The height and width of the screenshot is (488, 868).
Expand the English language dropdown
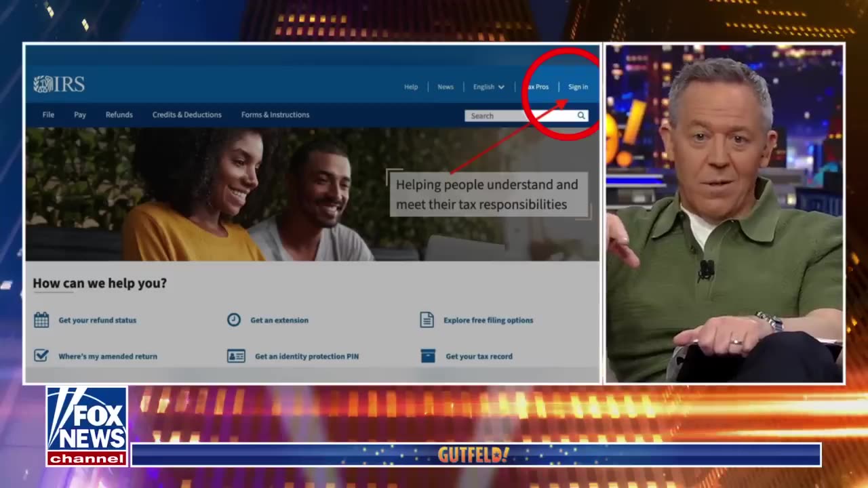[x=488, y=87]
